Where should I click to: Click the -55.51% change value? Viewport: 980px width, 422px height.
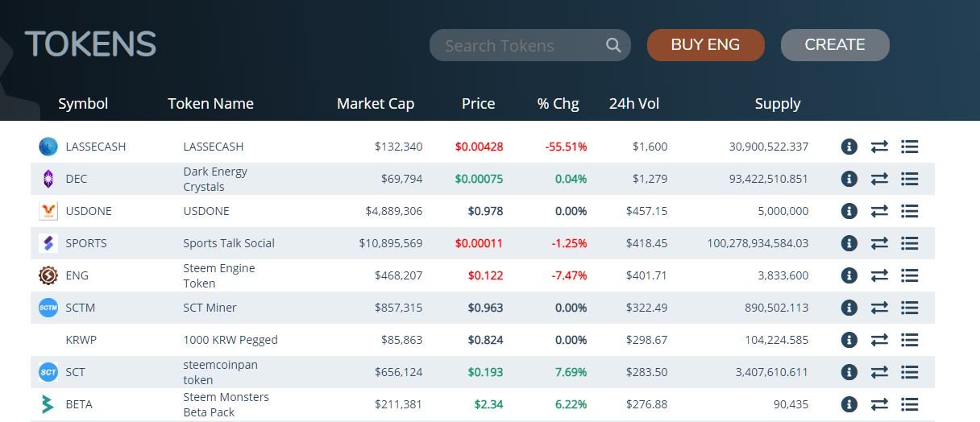tap(566, 147)
